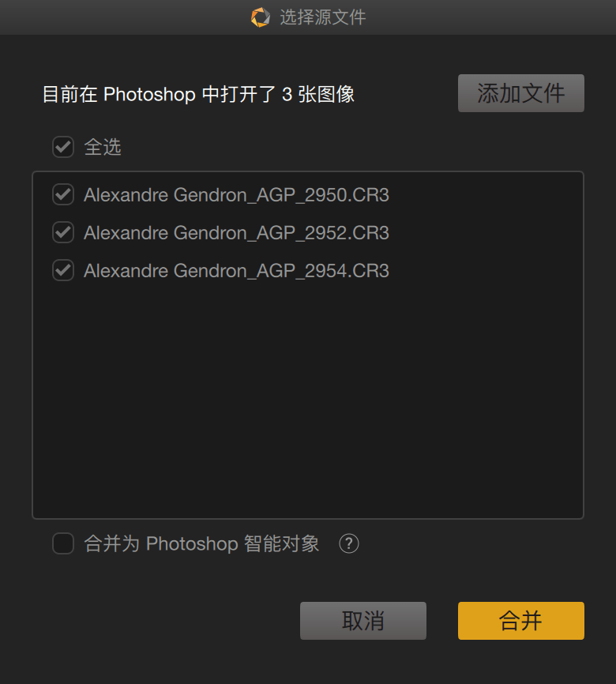Click the 选择源文件 title text
The image size is (616, 684).
(x=323, y=17)
